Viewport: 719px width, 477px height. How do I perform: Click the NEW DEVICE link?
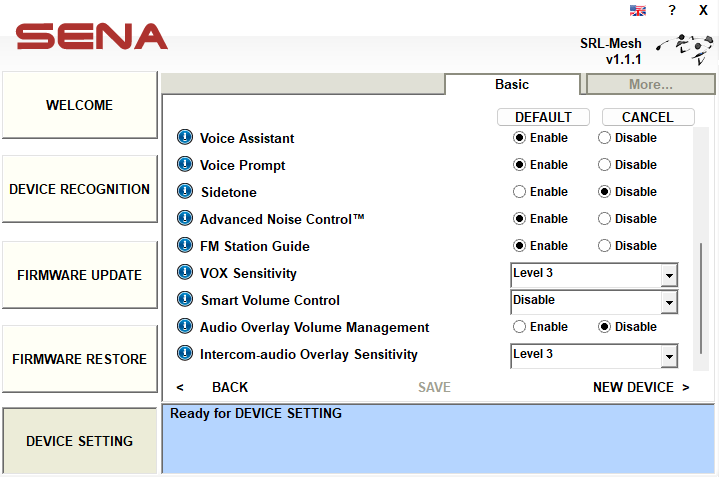pyautogui.click(x=640, y=387)
